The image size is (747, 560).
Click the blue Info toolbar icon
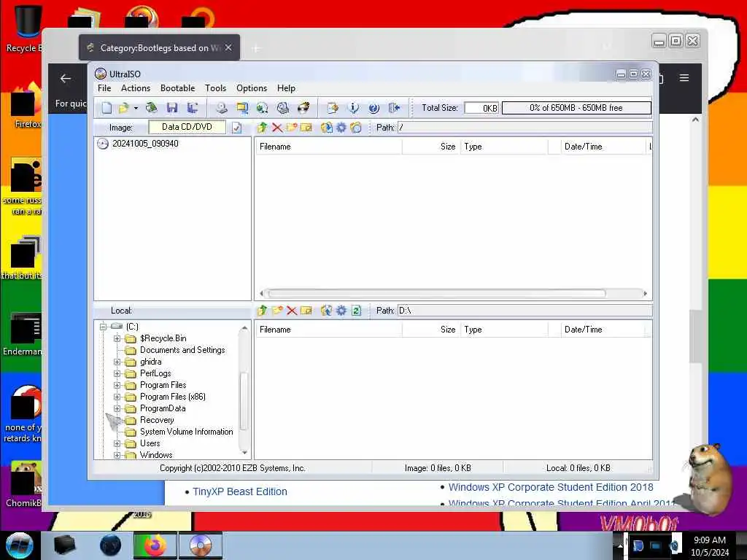click(x=354, y=108)
